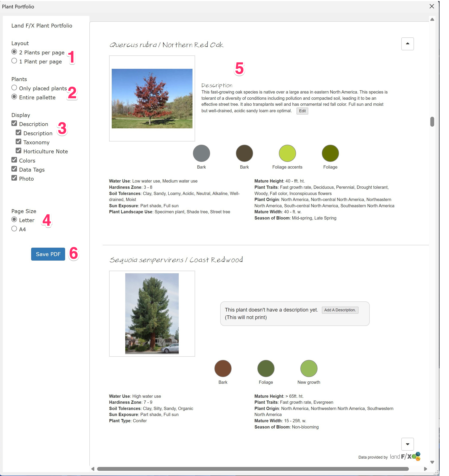The height and width of the screenshot is (476, 449).
Task: Click the Foliage color swatch for Coast Redwood
Action: (x=266, y=367)
